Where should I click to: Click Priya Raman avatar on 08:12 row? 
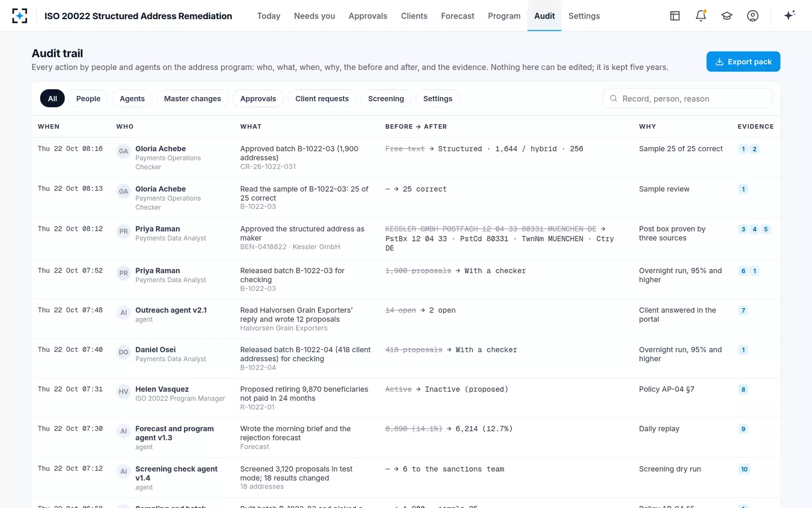pyautogui.click(x=123, y=231)
